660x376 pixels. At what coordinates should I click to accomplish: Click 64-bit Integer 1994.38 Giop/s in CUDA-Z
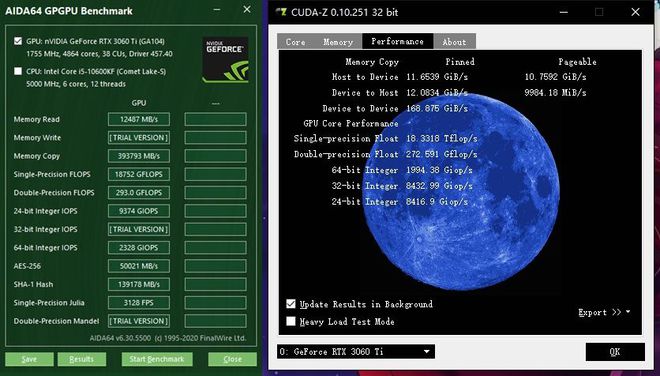pos(439,170)
